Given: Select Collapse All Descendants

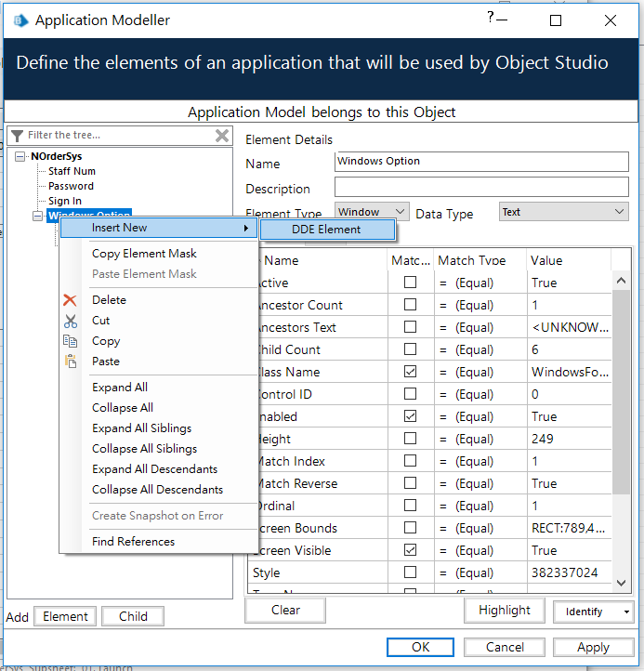Looking at the screenshot, I should (x=157, y=490).
